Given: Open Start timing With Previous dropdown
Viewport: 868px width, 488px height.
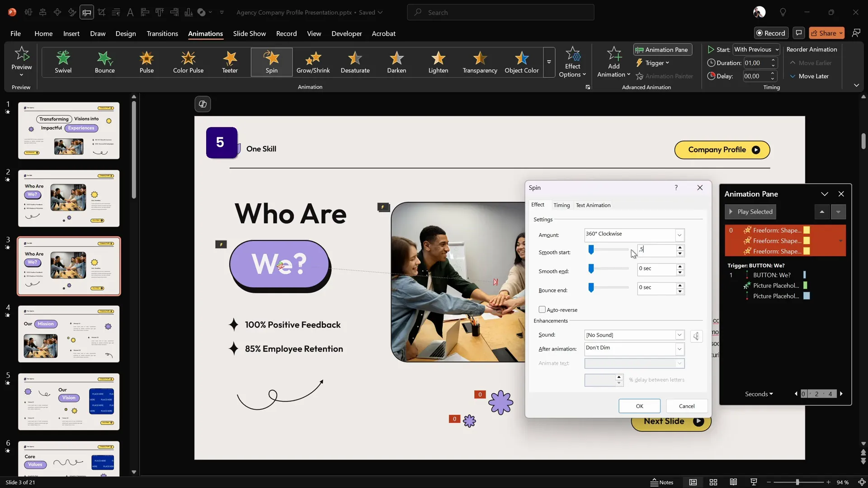Looking at the screenshot, I should click(x=756, y=50).
